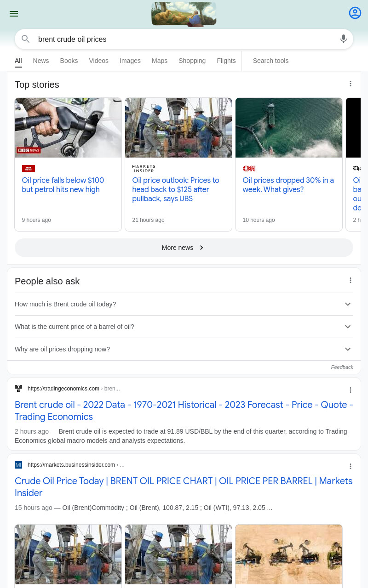368x588 pixels.
Task: Open the hamburger main menu
Action: pyautogui.click(x=14, y=14)
